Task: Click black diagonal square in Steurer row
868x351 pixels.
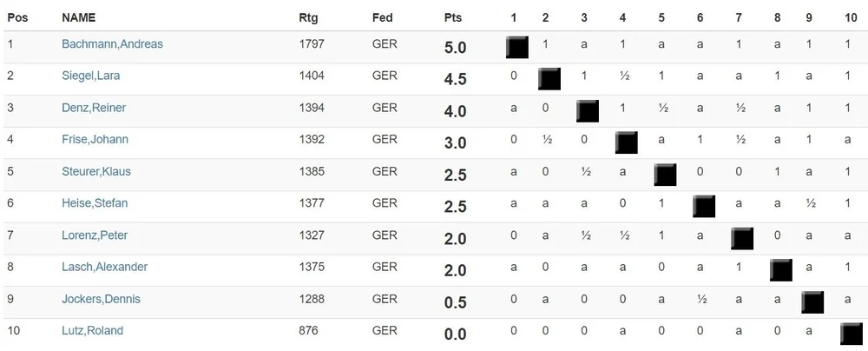Action: click(x=665, y=175)
